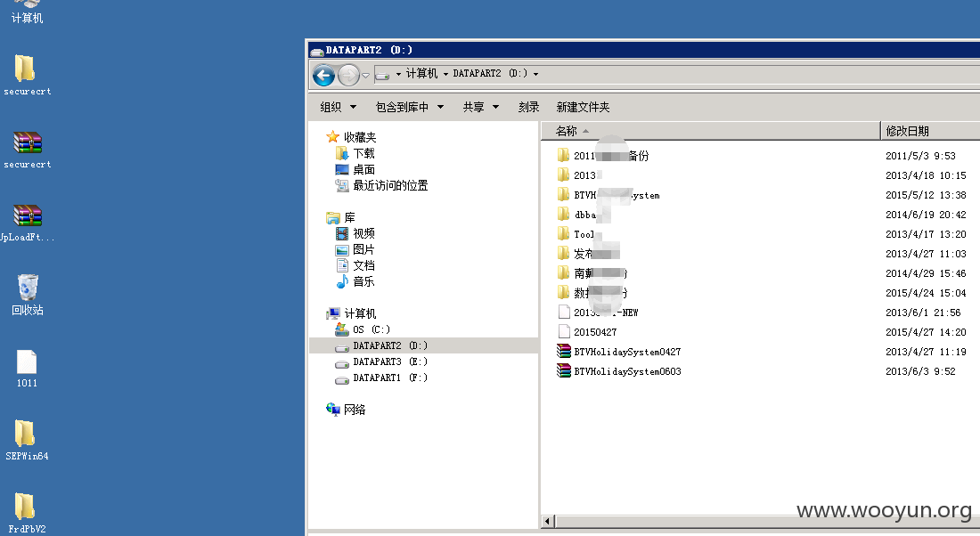Select the FrdPbV2 folder on desktop
Screen dimensions: 980x536
point(27,512)
